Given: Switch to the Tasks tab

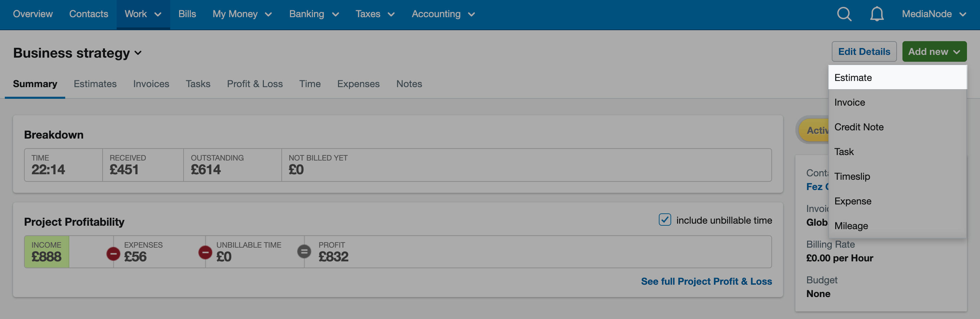Looking at the screenshot, I should (198, 84).
